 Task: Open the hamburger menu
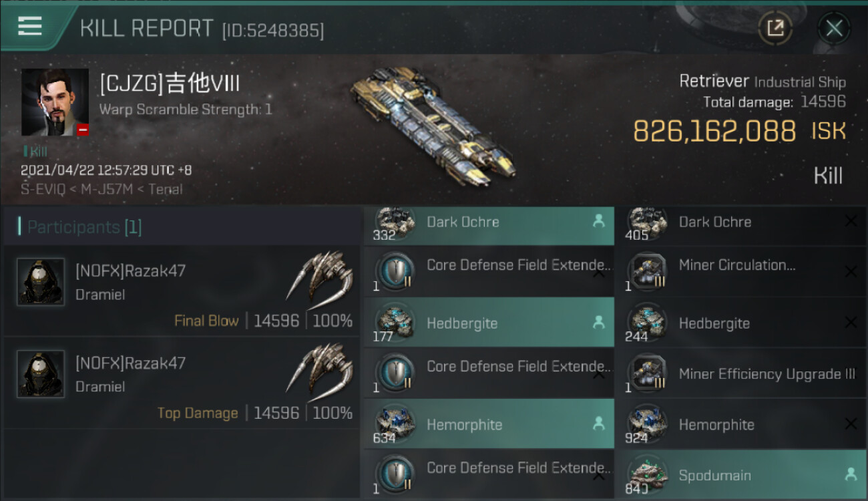pos(30,27)
